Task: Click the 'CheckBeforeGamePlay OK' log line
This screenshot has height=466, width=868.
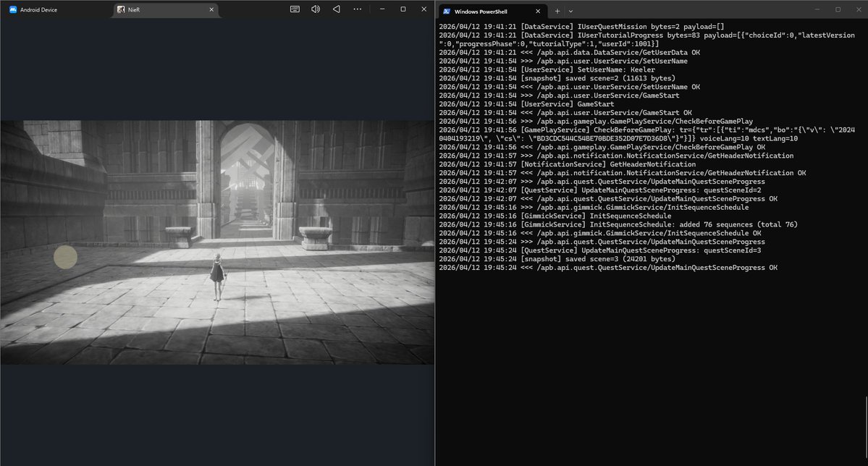Action: coord(602,147)
